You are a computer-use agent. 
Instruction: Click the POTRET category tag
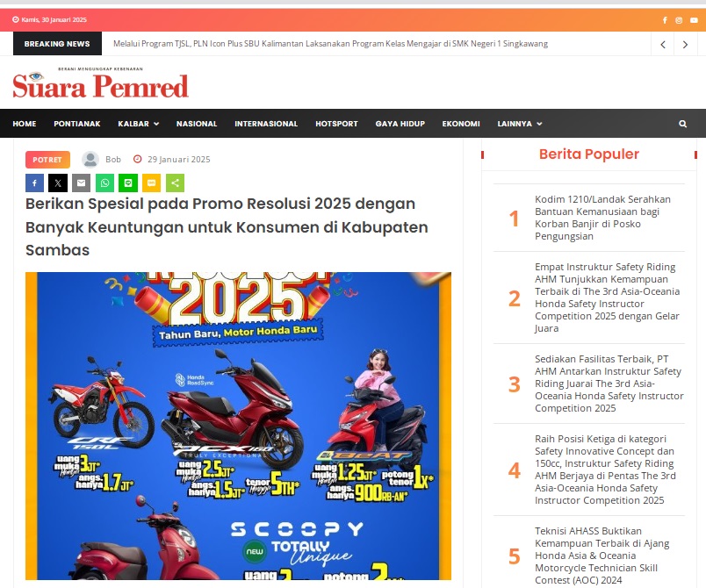[x=47, y=160]
